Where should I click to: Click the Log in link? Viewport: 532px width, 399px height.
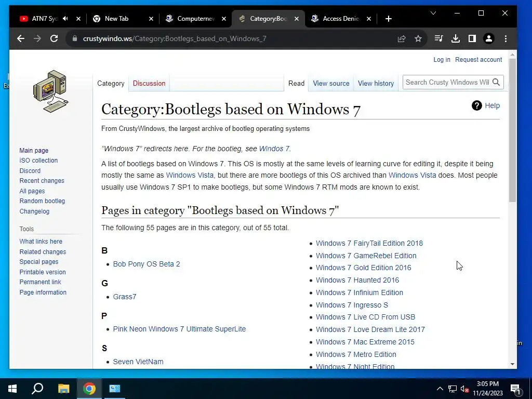pos(442,60)
